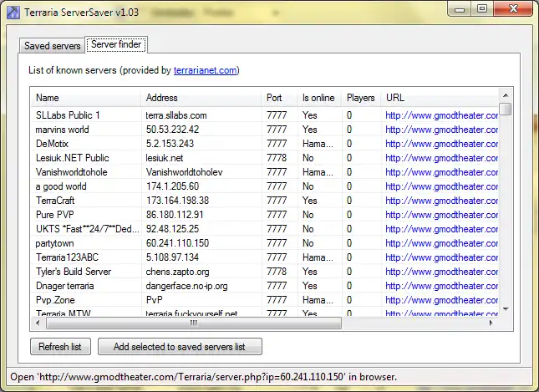Screen dimensions: 539x392
Task: Select the Dnager terraria server name
Action: click(x=64, y=286)
